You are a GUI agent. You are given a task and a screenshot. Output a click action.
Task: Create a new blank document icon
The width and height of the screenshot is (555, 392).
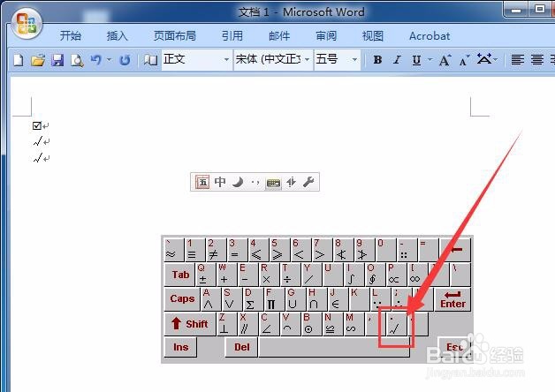click(x=19, y=60)
